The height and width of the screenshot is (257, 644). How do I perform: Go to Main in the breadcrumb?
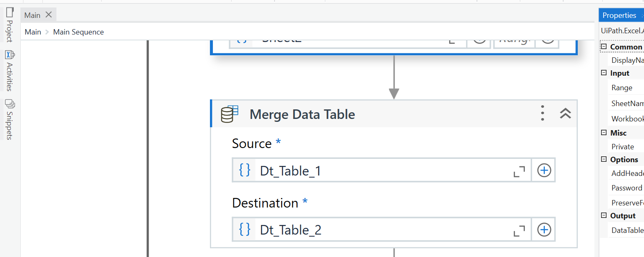(x=33, y=32)
